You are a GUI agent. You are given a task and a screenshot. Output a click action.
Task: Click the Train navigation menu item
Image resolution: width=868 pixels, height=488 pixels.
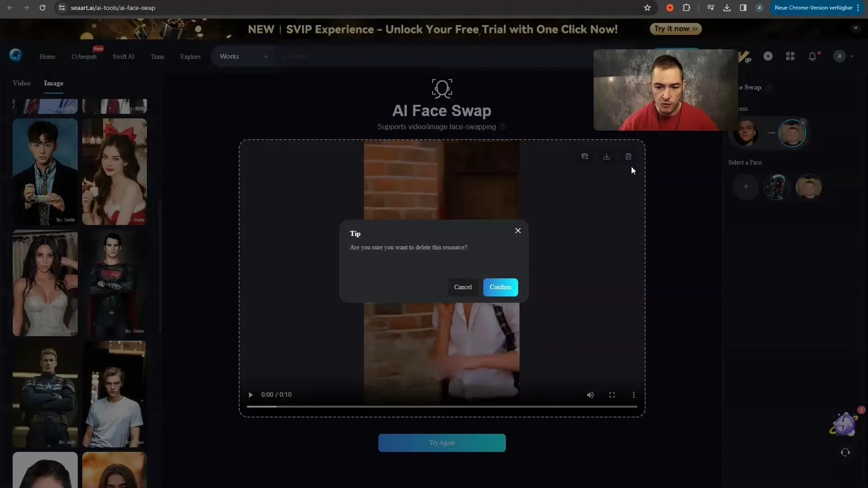pos(157,56)
